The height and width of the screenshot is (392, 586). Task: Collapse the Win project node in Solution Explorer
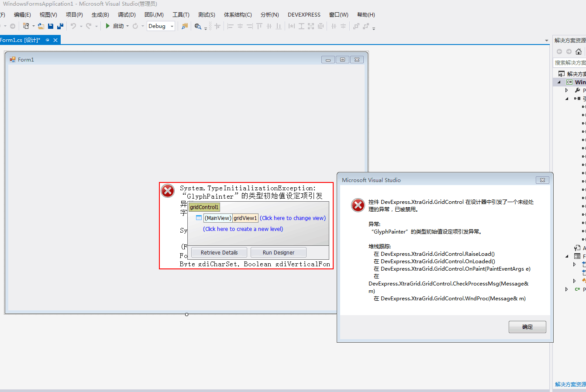559,82
